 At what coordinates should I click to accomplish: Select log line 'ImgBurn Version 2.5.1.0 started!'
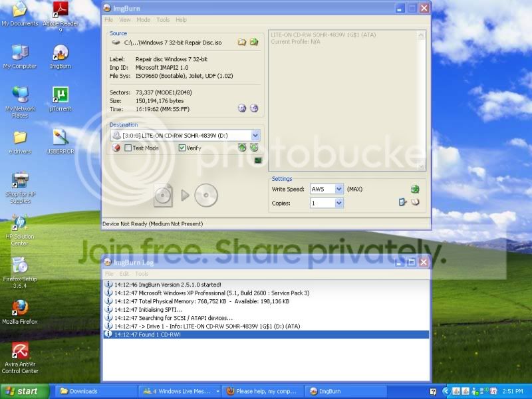(266, 285)
